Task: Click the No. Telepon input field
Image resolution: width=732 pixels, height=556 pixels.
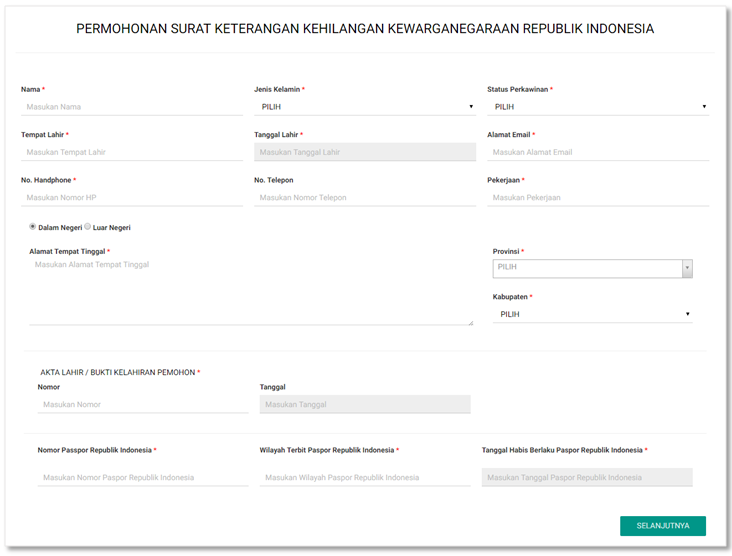Action: [x=364, y=198]
